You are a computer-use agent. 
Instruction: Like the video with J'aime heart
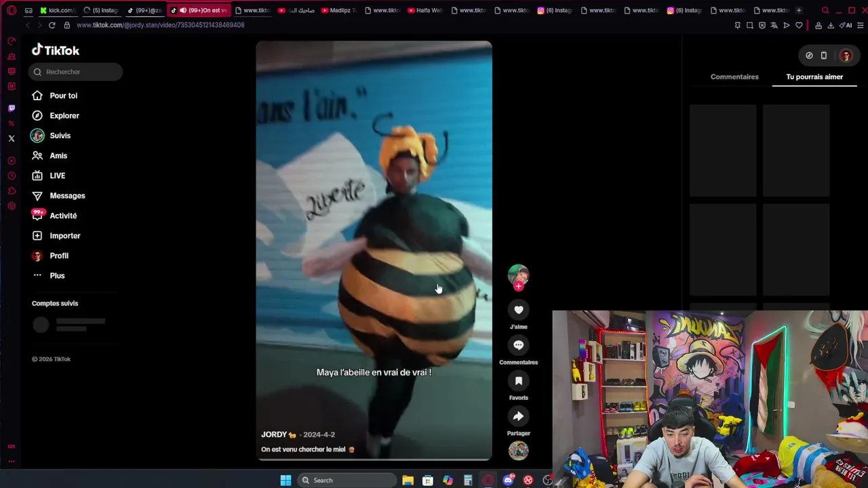coord(519,310)
